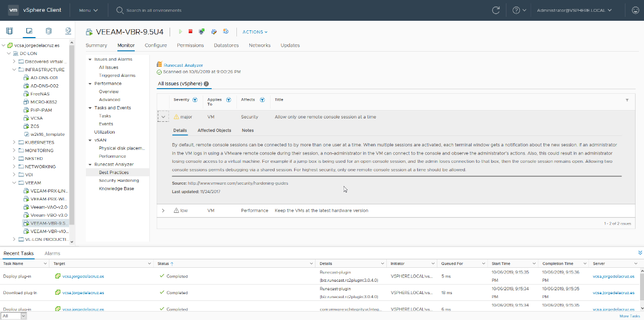Viewport: 644px width, 320px height.
Task: Select Utilization in Monitor menu
Action: [104, 132]
